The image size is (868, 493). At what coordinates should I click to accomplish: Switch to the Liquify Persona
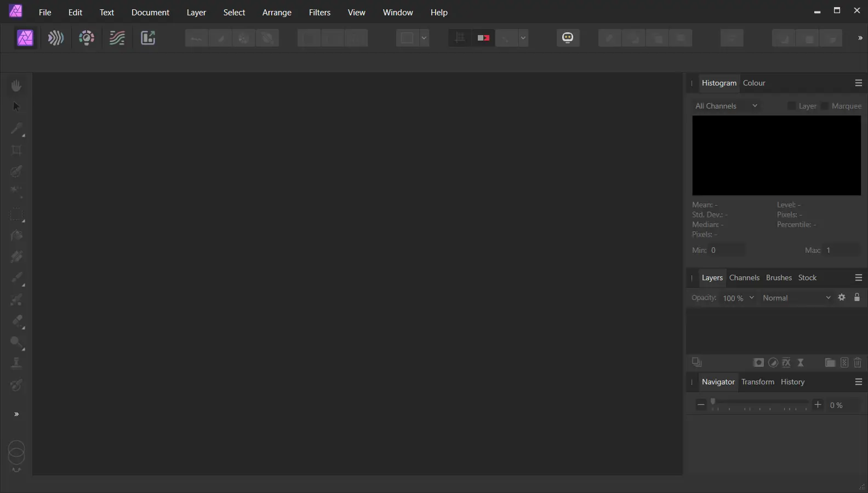56,38
